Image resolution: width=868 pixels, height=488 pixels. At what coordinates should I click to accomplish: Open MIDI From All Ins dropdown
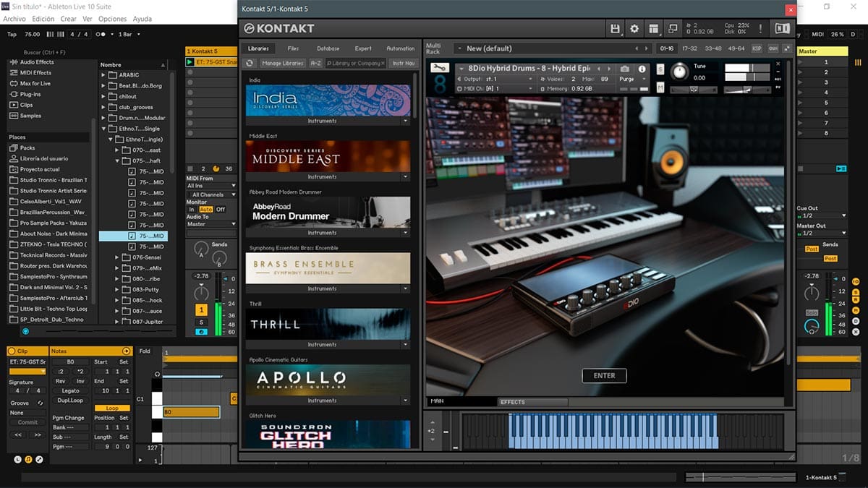click(x=211, y=186)
